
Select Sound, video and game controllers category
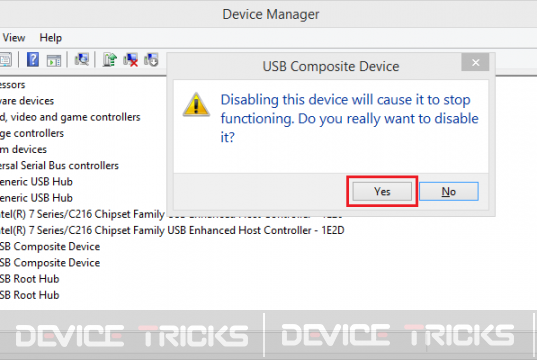pos(70,117)
